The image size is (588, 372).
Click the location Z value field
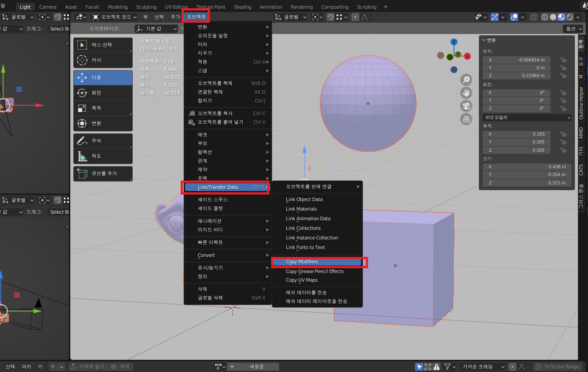[519, 76]
